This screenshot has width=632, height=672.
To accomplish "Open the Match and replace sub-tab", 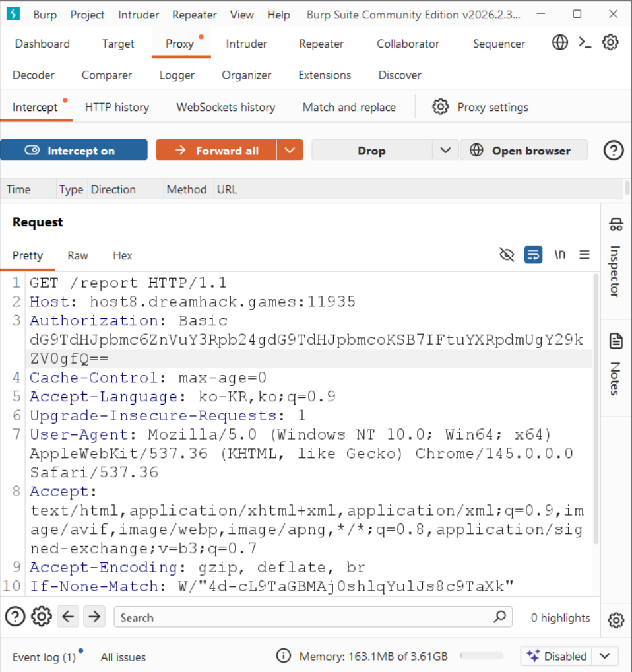I will 349,107.
